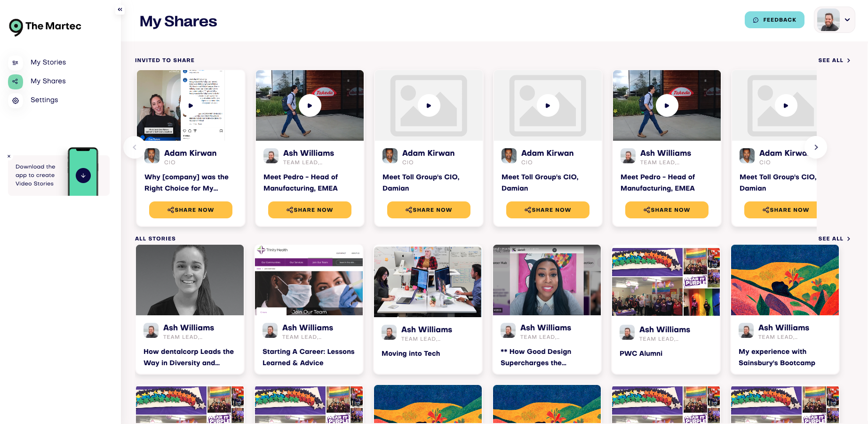Image resolution: width=868 pixels, height=424 pixels.
Task: See all stories in All Stories section
Action: click(x=834, y=239)
